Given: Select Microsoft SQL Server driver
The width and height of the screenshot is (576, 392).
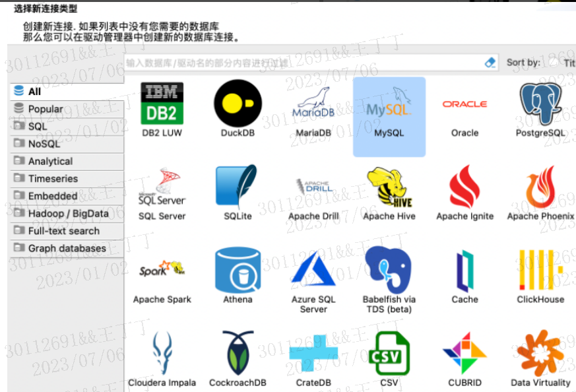Looking at the screenshot, I should point(162,187).
